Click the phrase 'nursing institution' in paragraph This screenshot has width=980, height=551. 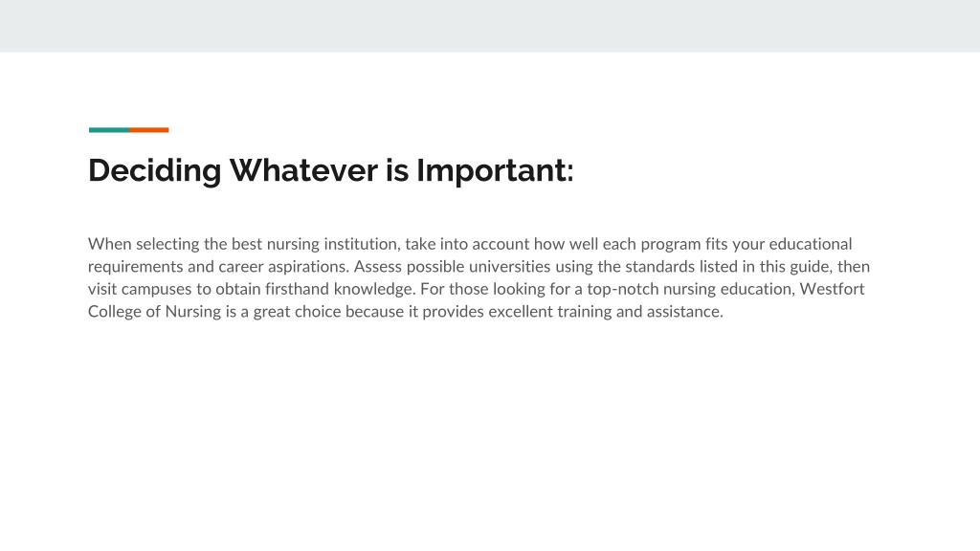pos(333,244)
